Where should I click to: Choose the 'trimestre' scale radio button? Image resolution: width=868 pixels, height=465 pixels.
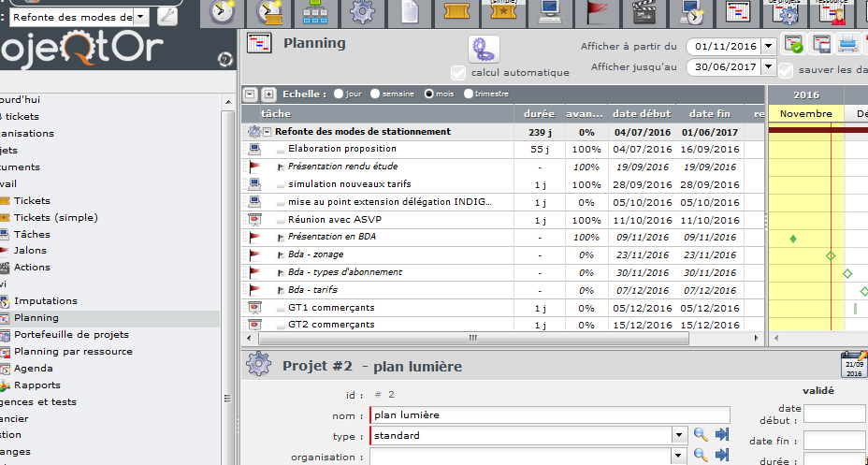coord(468,94)
